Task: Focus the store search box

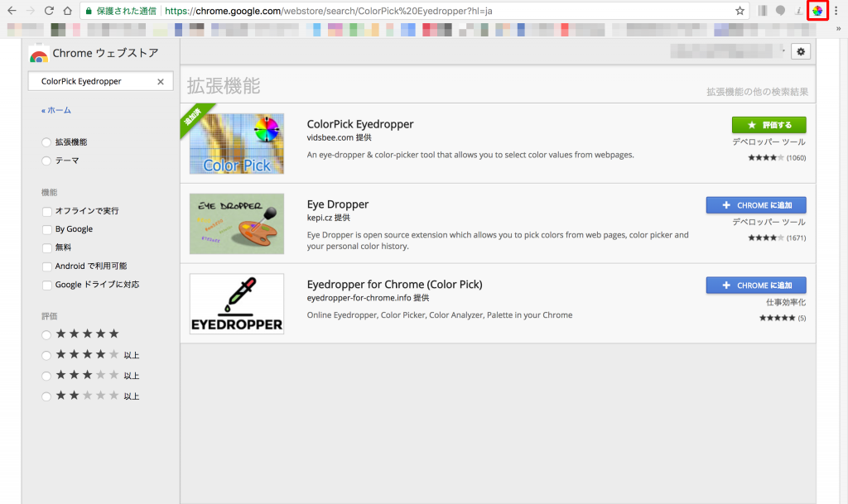Action: click(100, 81)
